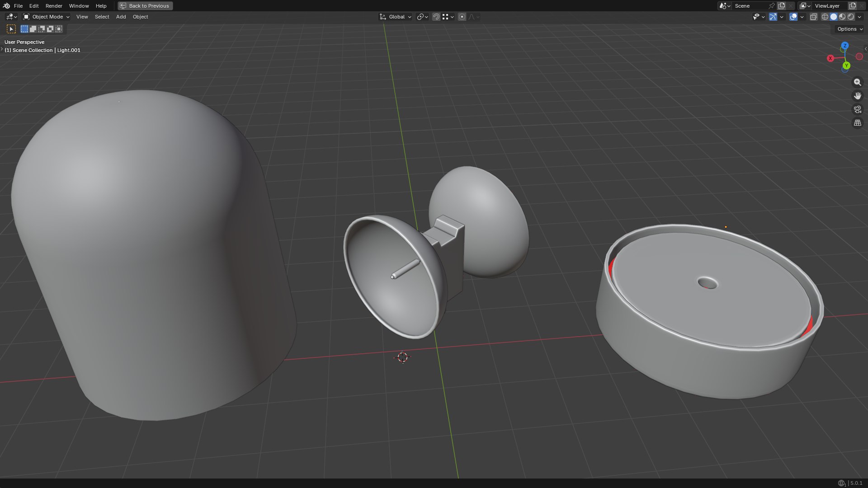Viewport: 868px width, 488px height.
Task: Open the pivot point dropdown
Action: 422,17
